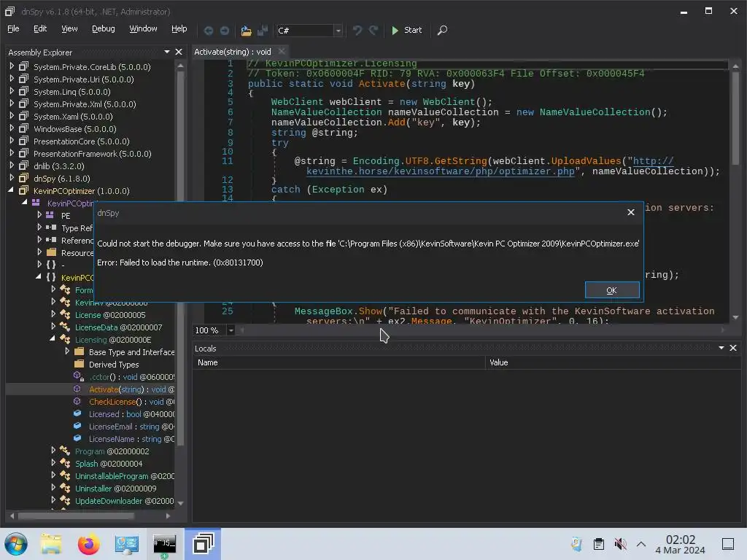
Task: Open the View menu
Action: click(x=69, y=29)
